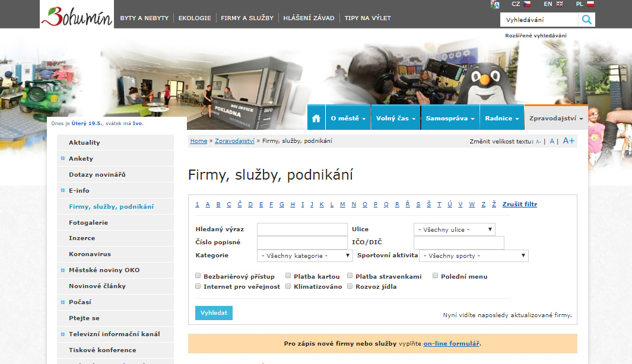
Task: Click the Czech flag icon
Action: 527,4
